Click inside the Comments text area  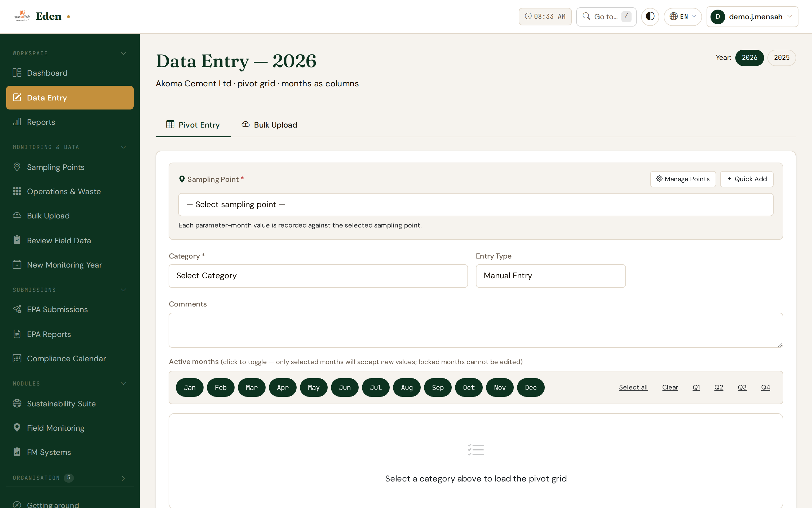coord(476,330)
